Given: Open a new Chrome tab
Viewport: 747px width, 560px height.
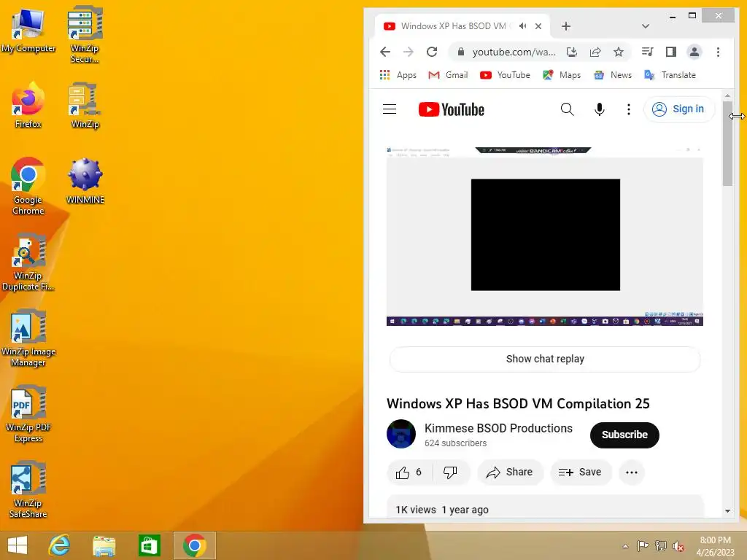Looking at the screenshot, I should tap(566, 26).
